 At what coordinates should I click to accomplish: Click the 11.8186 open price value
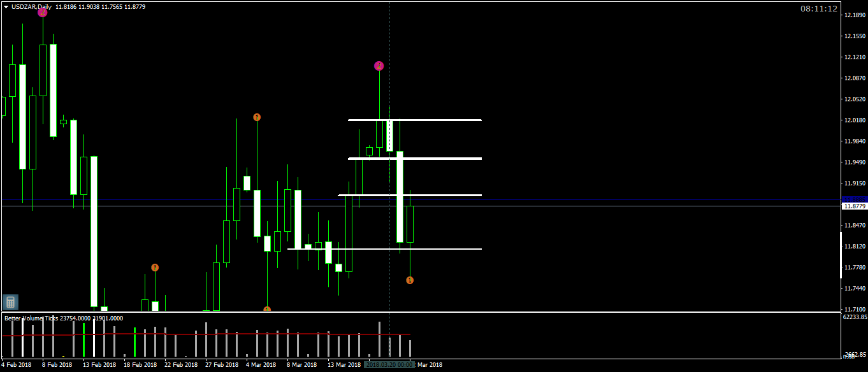(x=66, y=7)
